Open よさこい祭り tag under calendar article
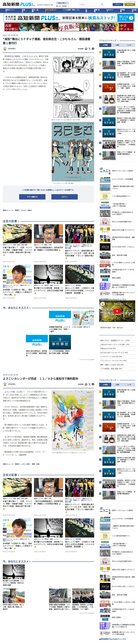The height and width of the screenshot is (644, 138). coord(26,464)
